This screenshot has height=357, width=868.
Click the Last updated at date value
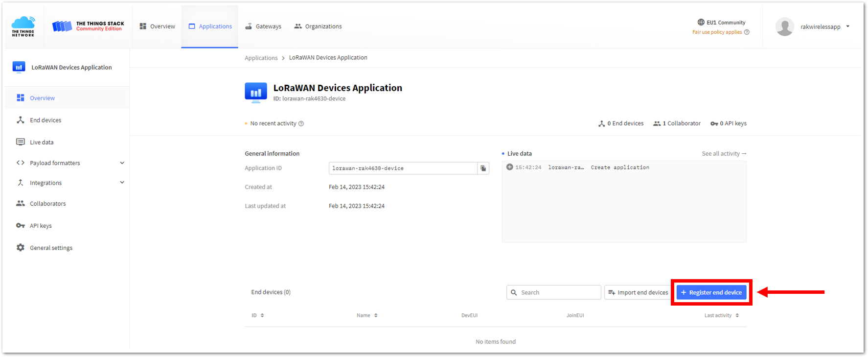pos(357,206)
